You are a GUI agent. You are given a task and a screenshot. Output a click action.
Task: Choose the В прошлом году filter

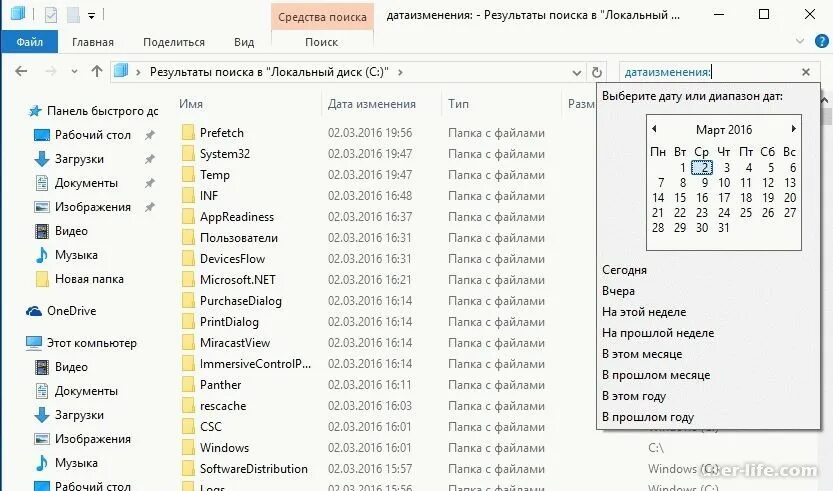648,417
